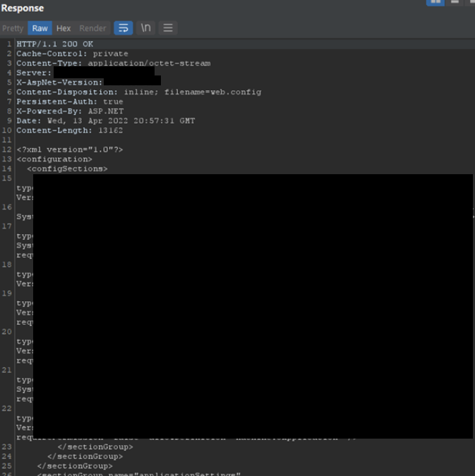Click the HTTP/1.1 200 OK status line
Viewport: 475px width, 476px height.
click(55, 44)
